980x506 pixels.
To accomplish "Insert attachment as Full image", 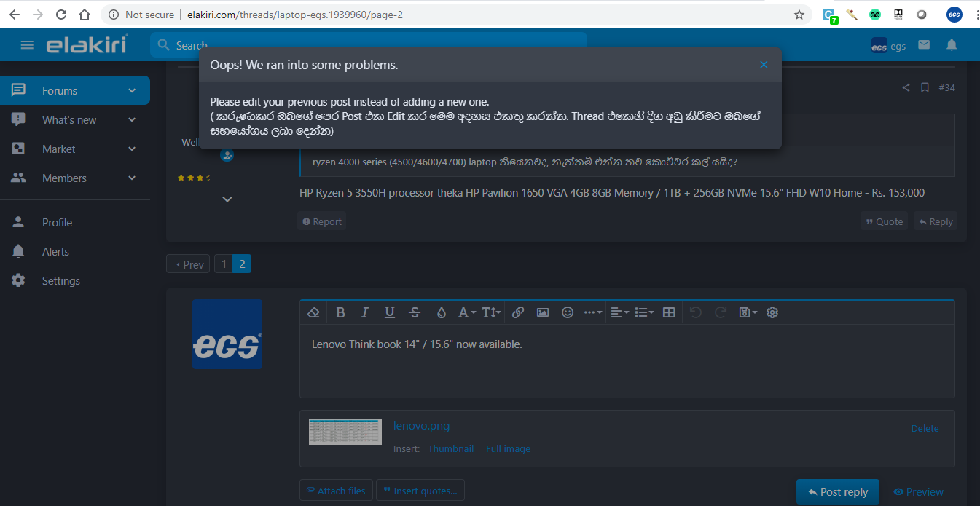I will pos(508,449).
